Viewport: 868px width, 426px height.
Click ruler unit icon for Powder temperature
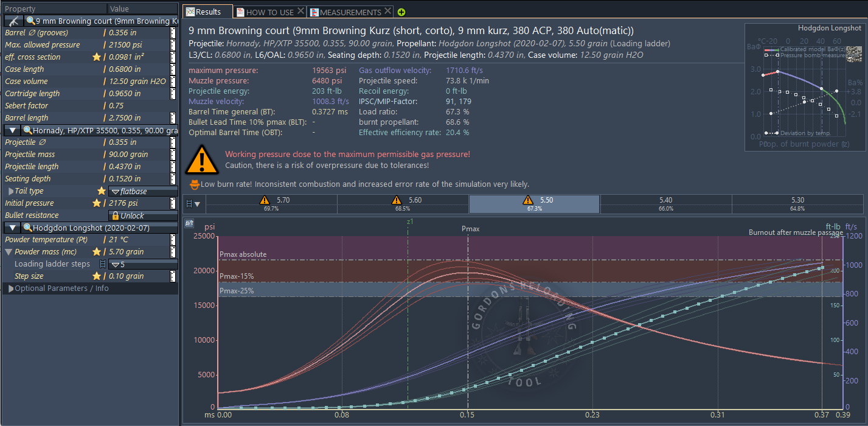coord(173,240)
